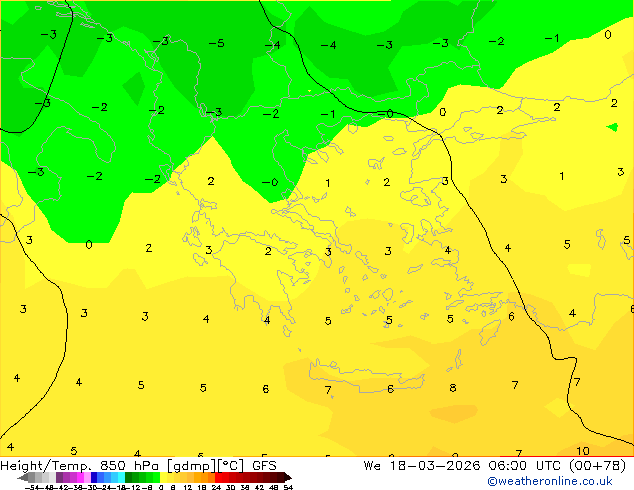Click the gray left arrow end of legend
The width and height of the screenshot is (634, 490).
click(23, 478)
